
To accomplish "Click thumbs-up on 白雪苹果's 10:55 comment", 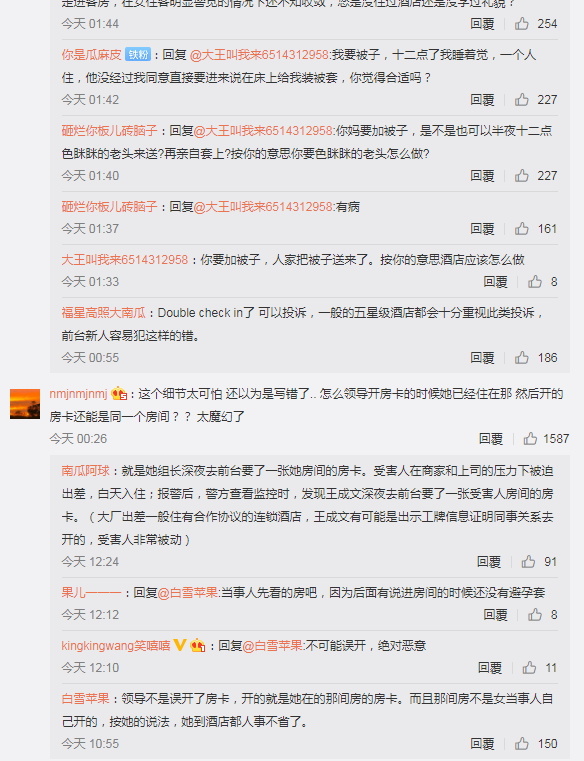I will pyautogui.click(x=522, y=744).
